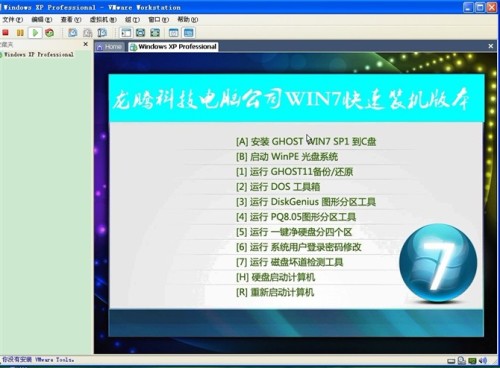Toggle the sidebar display toolbar icon
This screenshot has width=500, height=368.
[126, 33]
